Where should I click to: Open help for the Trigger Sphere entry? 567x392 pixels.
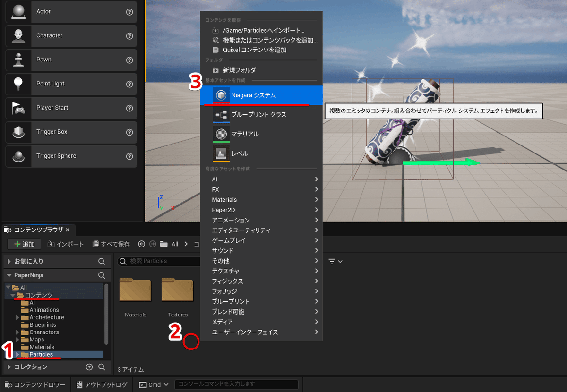point(129,156)
